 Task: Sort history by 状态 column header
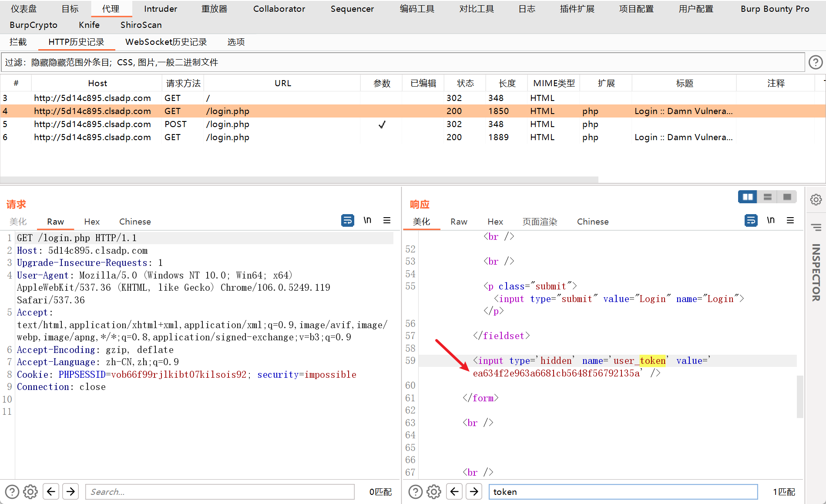[x=465, y=83]
